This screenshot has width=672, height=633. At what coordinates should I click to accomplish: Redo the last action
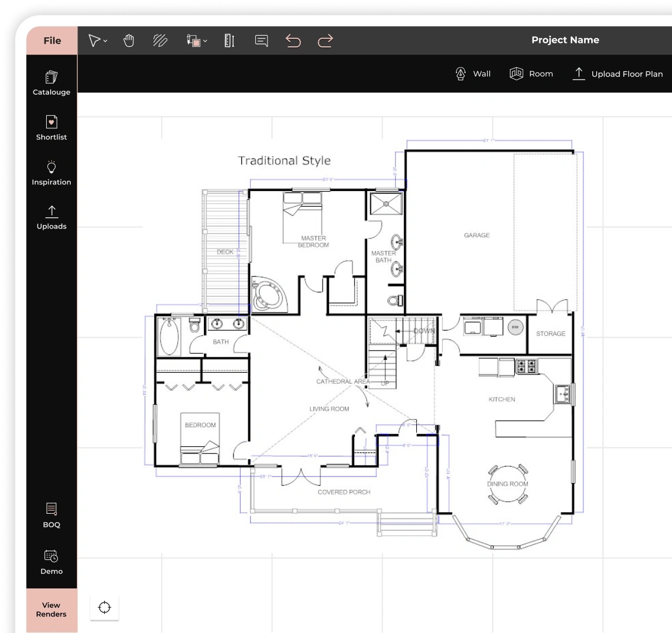(325, 41)
